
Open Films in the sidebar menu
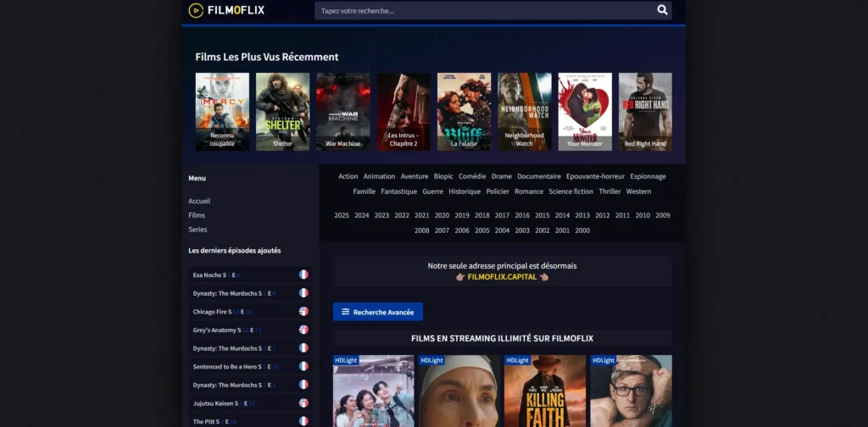[197, 215]
